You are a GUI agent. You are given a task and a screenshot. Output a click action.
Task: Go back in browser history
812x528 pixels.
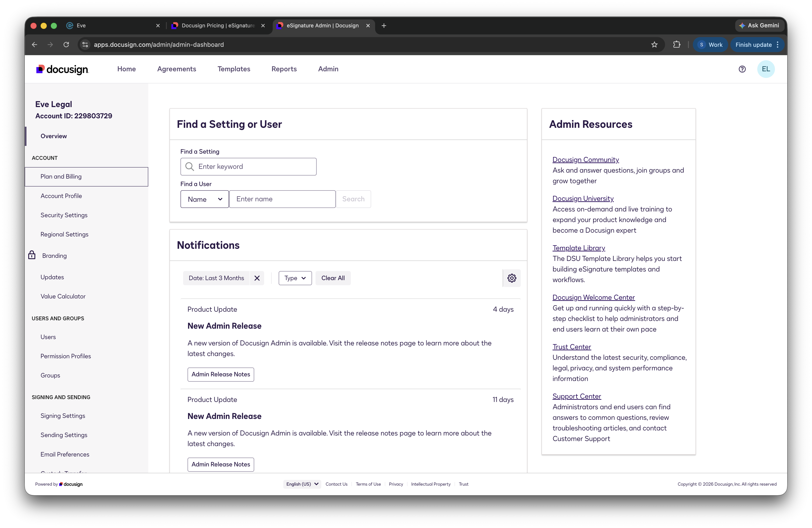[34, 45]
